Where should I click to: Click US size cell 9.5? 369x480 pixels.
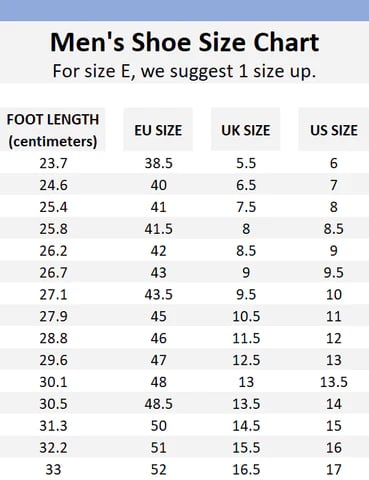334,273
